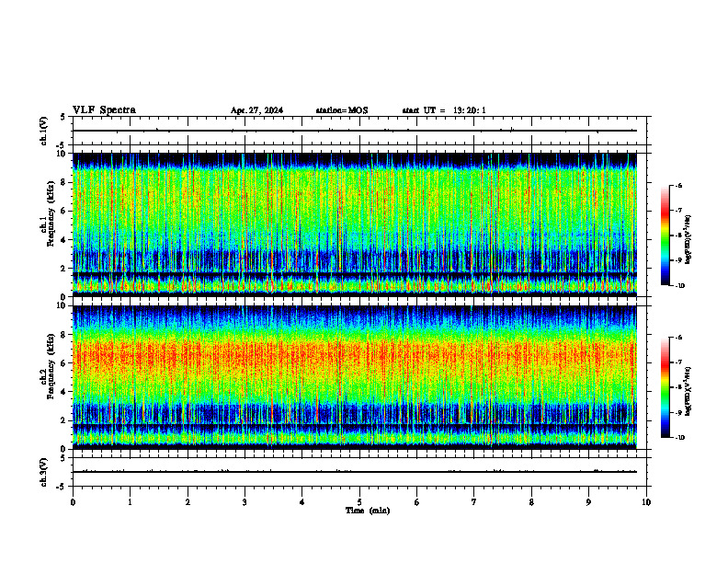This screenshot has width=728, height=563.
Task: Click the time axis tick label "7"
Action: (x=474, y=502)
